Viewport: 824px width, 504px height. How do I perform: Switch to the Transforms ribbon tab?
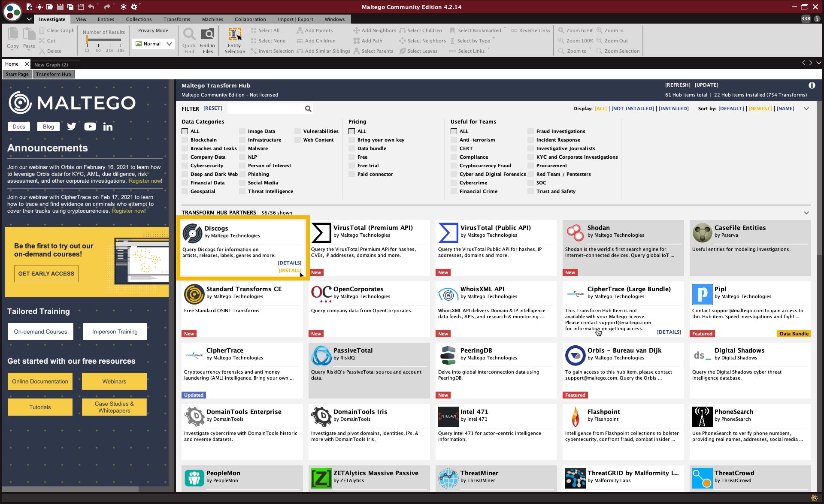click(x=177, y=19)
